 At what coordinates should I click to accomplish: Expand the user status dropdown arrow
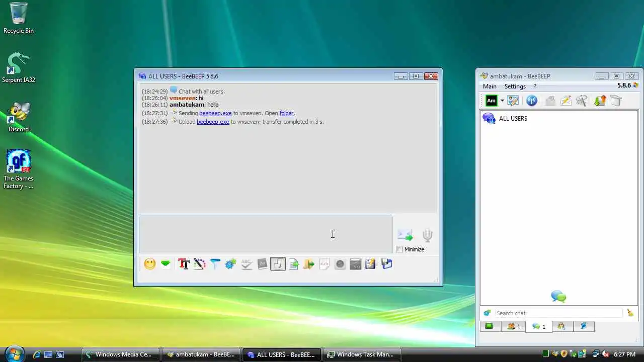(x=502, y=101)
